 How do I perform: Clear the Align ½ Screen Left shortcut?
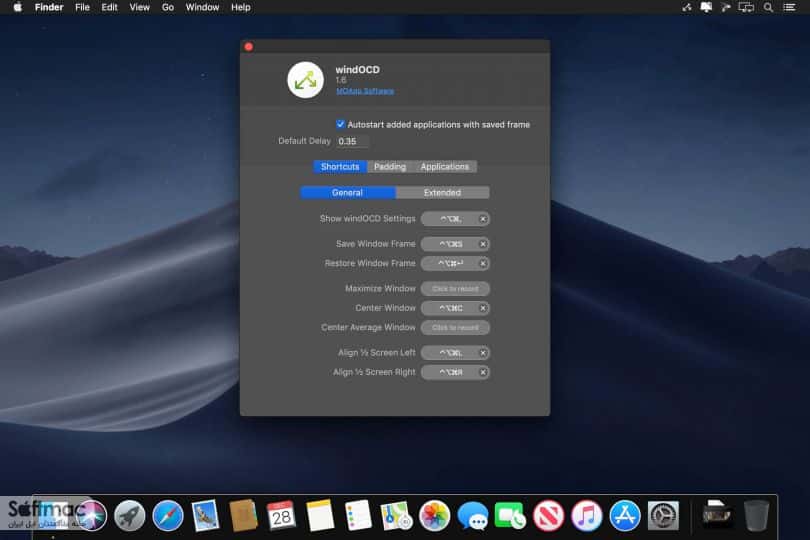[x=482, y=353]
